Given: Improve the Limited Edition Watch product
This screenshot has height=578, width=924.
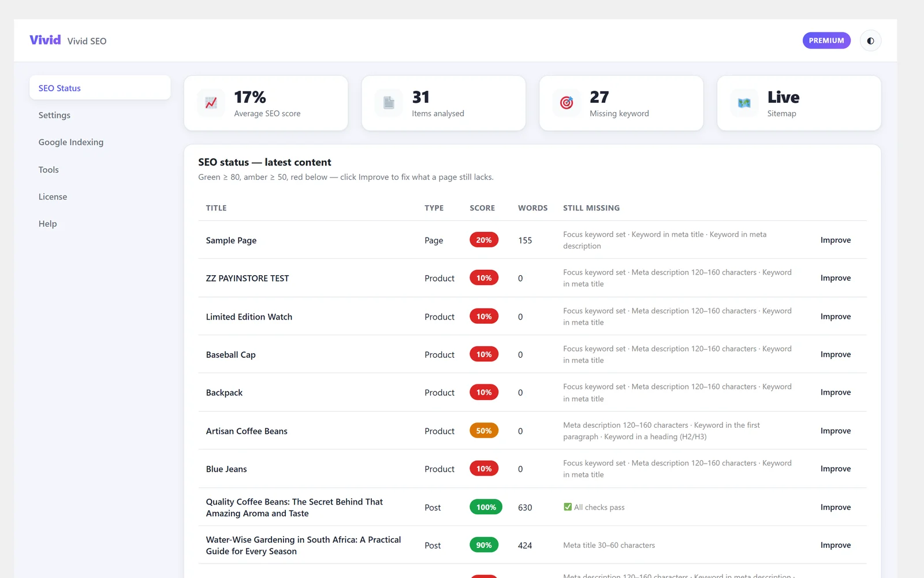Looking at the screenshot, I should tap(836, 316).
